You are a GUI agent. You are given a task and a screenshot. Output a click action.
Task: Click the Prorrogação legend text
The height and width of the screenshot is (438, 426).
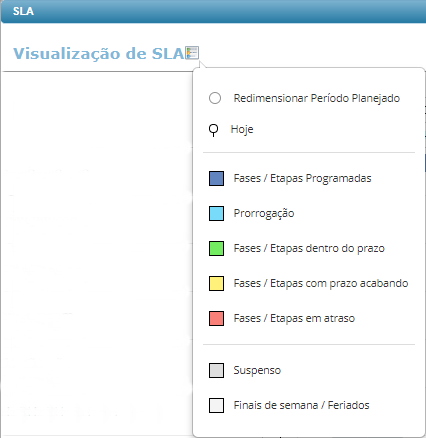264,213
